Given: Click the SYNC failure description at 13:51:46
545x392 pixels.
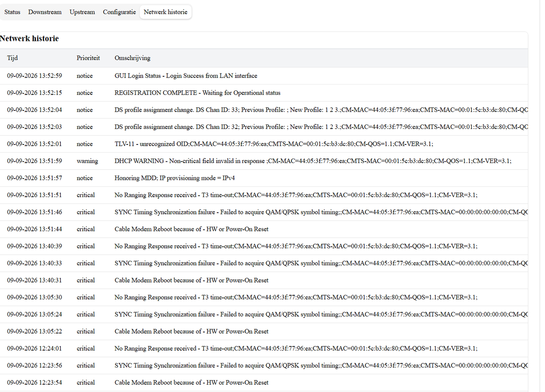Looking at the screenshot, I should point(321,212).
